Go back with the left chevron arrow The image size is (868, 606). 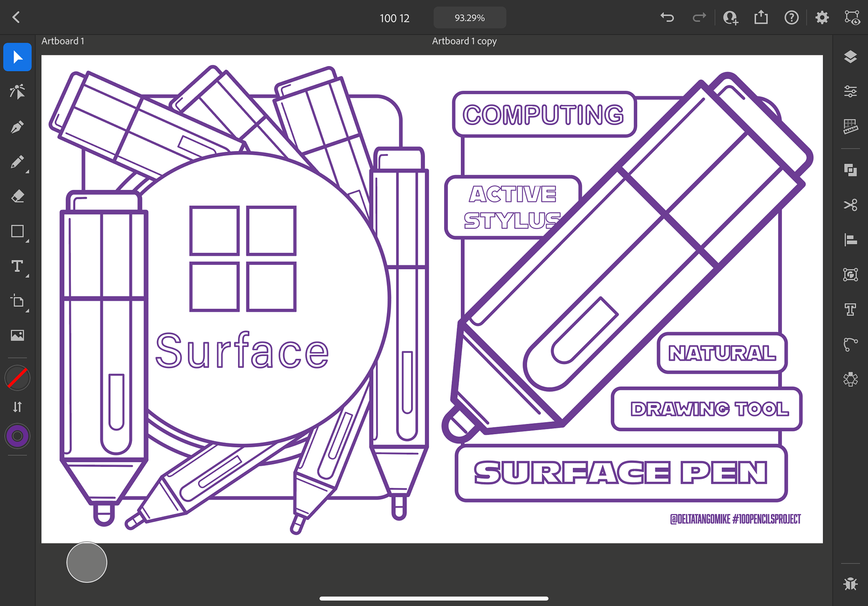[x=16, y=18]
